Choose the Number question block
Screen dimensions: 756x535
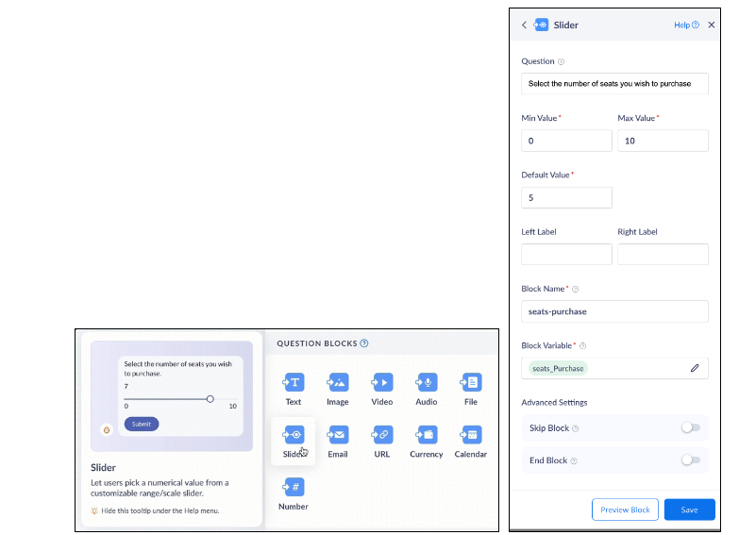[x=294, y=487]
